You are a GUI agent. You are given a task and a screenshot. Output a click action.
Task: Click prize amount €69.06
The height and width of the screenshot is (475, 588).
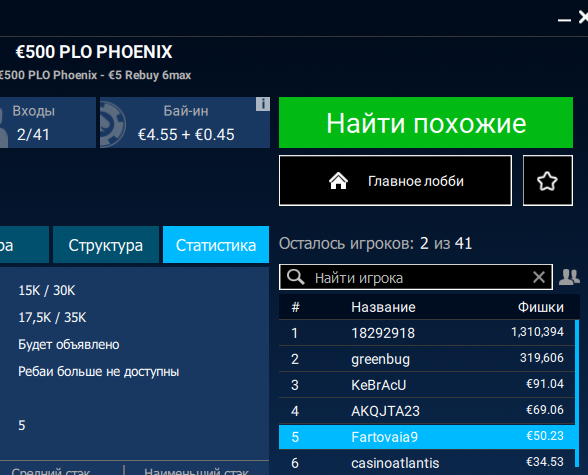point(545,410)
